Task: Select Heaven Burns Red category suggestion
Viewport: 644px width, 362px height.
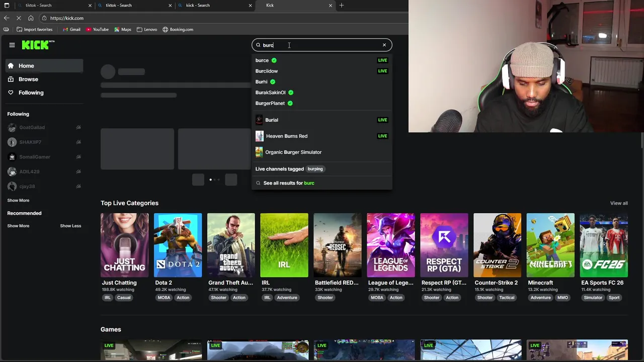Action: pos(321,136)
